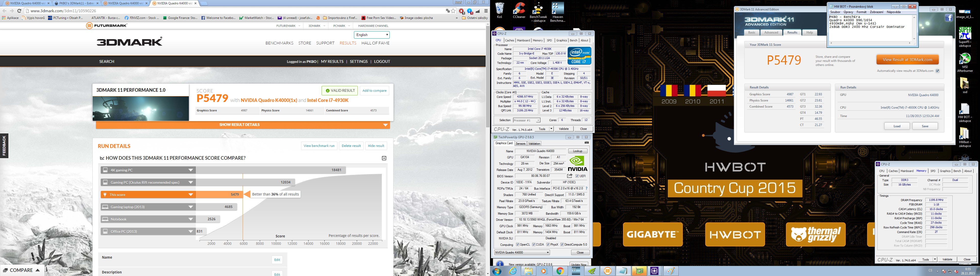Click the View benchmark run button

point(319,146)
